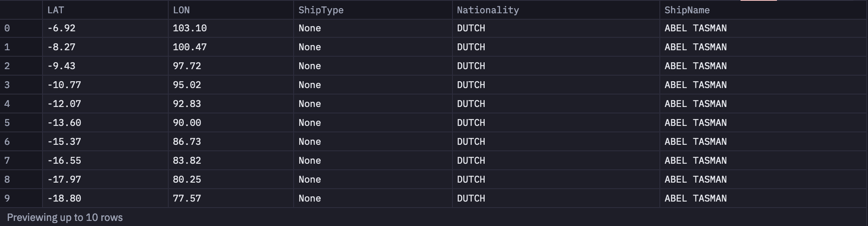Click the Previewing up to 10 rows text
This screenshot has width=868, height=226.
click(x=65, y=217)
